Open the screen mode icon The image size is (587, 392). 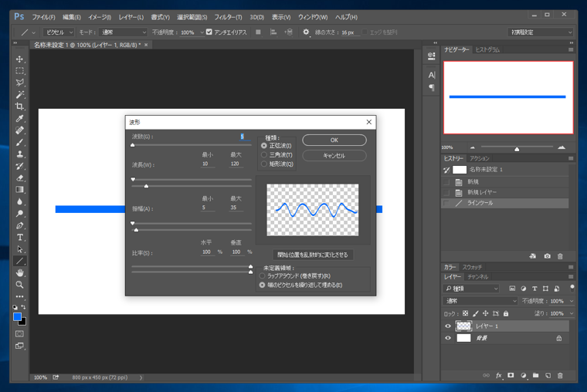tap(19, 346)
